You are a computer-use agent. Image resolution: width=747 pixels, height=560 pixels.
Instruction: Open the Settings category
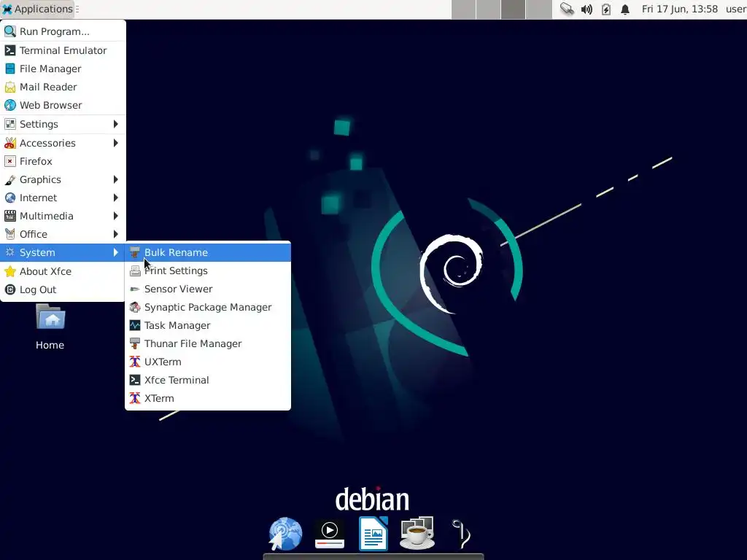point(63,124)
